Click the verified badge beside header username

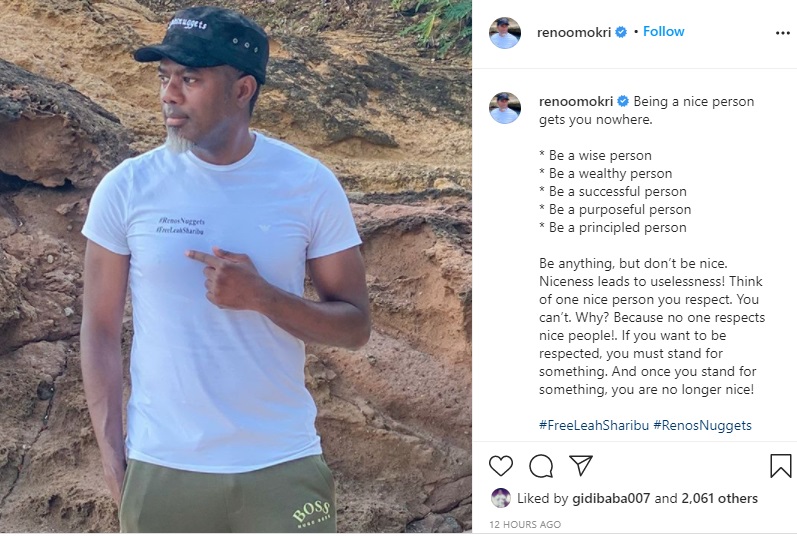pos(621,32)
